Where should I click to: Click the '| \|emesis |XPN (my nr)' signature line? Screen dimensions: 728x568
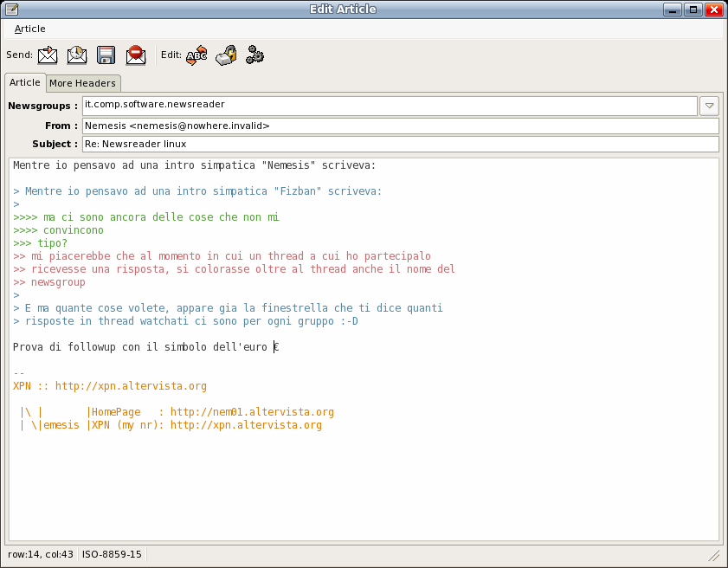(170, 425)
